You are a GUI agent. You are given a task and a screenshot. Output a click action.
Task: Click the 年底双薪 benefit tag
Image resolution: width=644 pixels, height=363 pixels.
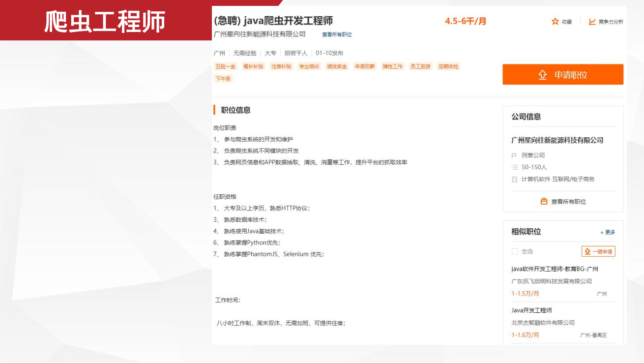click(365, 66)
